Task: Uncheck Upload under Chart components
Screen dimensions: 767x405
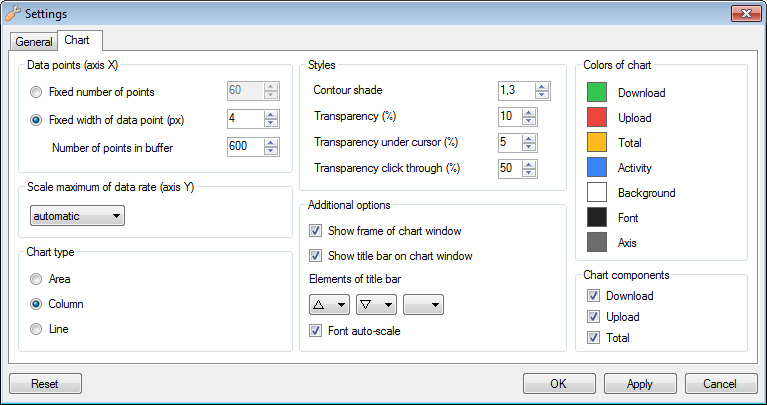Action: (593, 317)
